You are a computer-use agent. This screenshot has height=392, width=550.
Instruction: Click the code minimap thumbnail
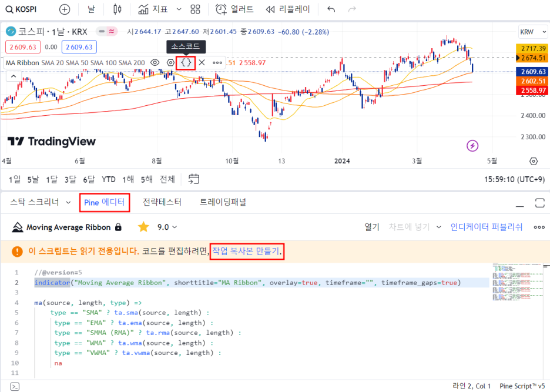518,282
